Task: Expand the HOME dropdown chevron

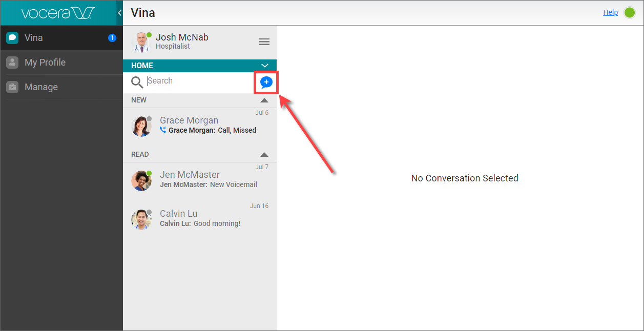Action: (x=265, y=66)
